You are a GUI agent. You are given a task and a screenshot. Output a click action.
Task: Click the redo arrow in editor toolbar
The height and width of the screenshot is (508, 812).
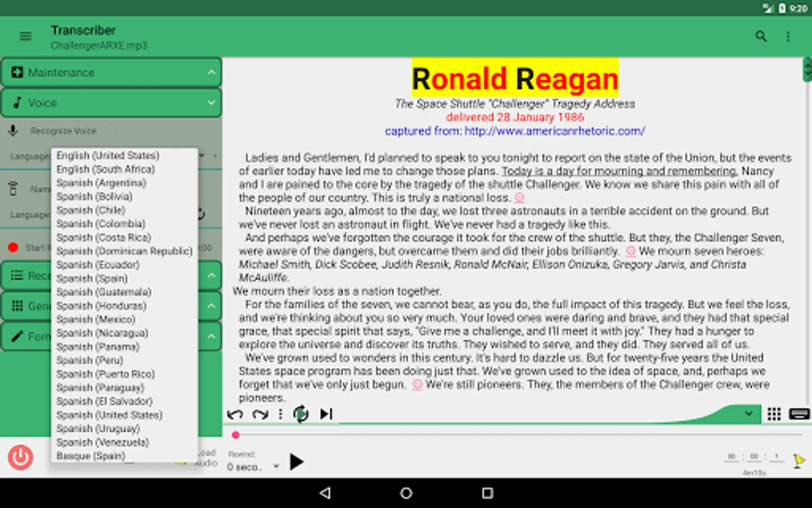260,414
